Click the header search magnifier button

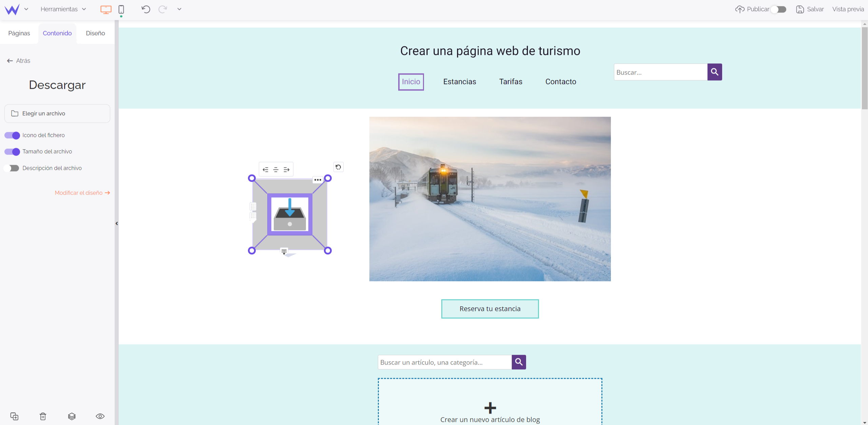pyautogui.click(x=715, y=72)
